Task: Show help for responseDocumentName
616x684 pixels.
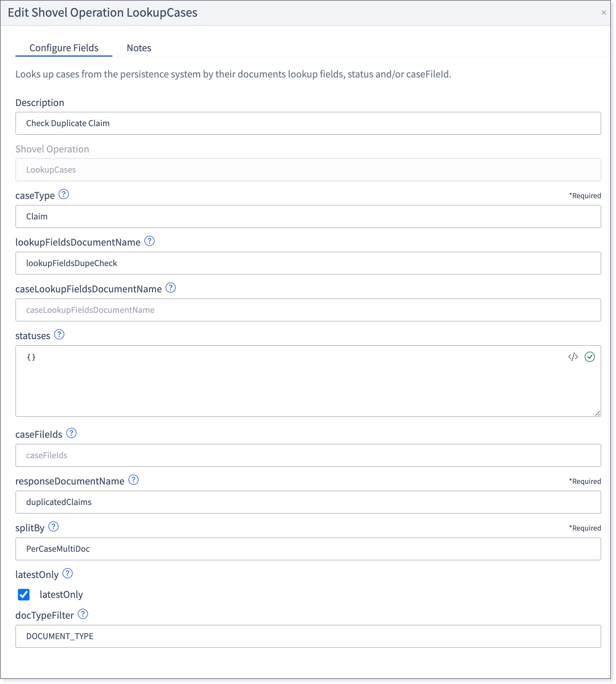Action: (x=134, y=480)
